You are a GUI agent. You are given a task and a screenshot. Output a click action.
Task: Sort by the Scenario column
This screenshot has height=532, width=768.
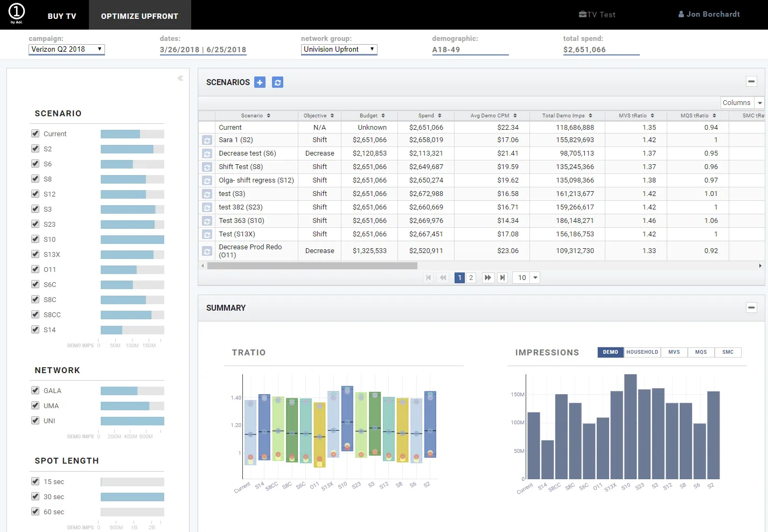click(256, 116)
